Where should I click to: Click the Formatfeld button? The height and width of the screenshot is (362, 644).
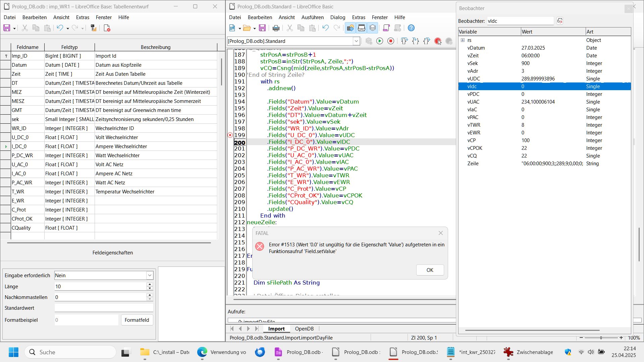[x=137, y=320]
